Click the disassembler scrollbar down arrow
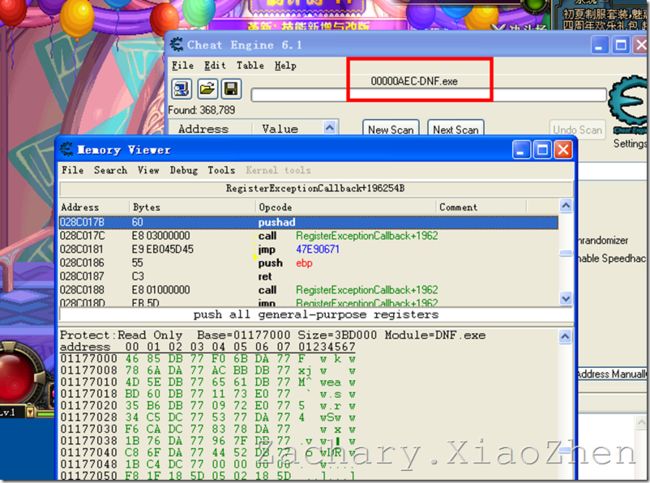The height and width of the screenshot is (483, 650). [565, 298]
